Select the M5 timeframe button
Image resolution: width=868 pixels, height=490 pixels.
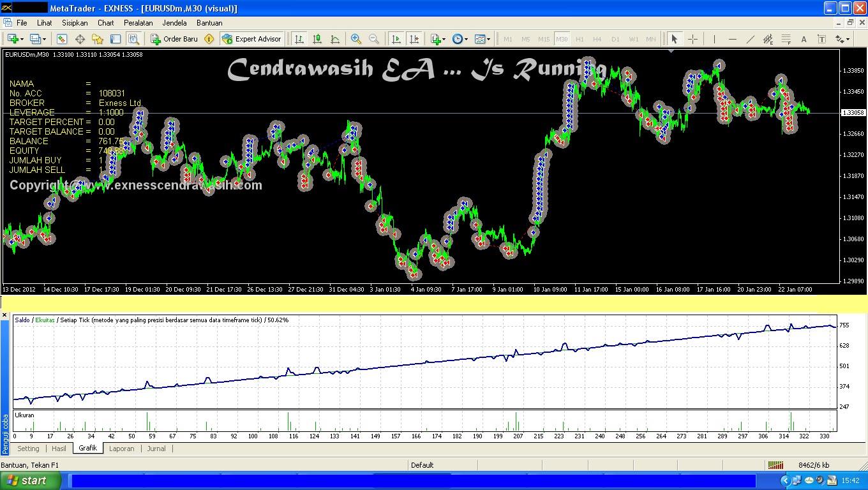(x=526, y=39)
